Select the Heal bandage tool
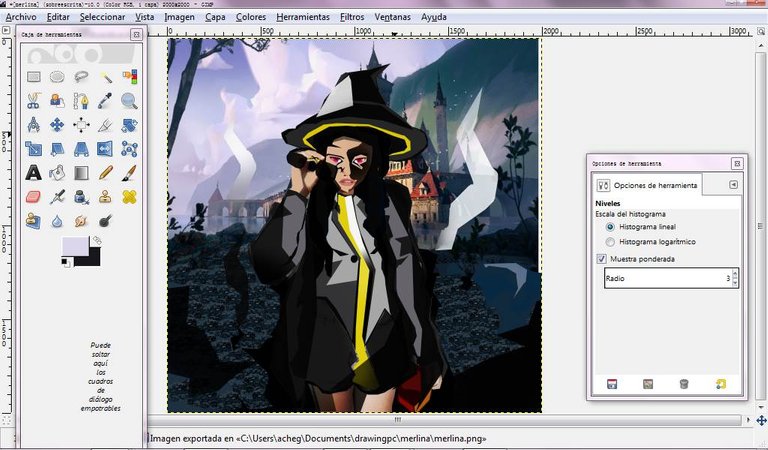This screenshot has height=450, width=768. pyautogui.click(x=129, y=197)
